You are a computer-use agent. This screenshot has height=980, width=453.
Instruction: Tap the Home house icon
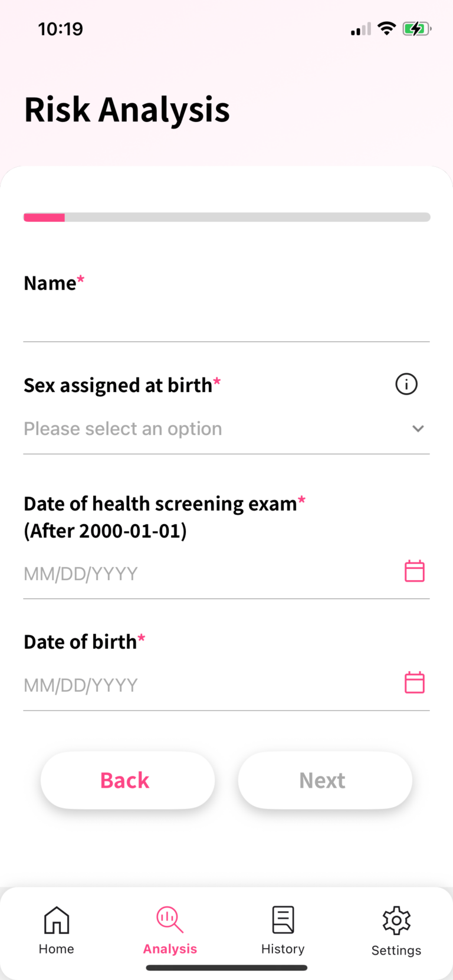click(x=57, y=920)
